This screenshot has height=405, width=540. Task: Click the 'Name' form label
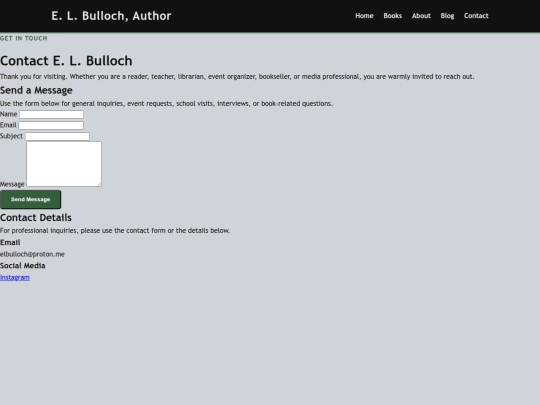[9, 114]
